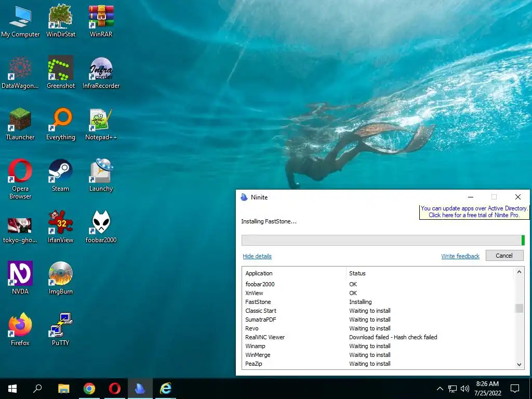Image resolution: width=532 pixels, height=399 pixels.
Task: Launch Notepad++ from the desktop
Action: (101, 124)
